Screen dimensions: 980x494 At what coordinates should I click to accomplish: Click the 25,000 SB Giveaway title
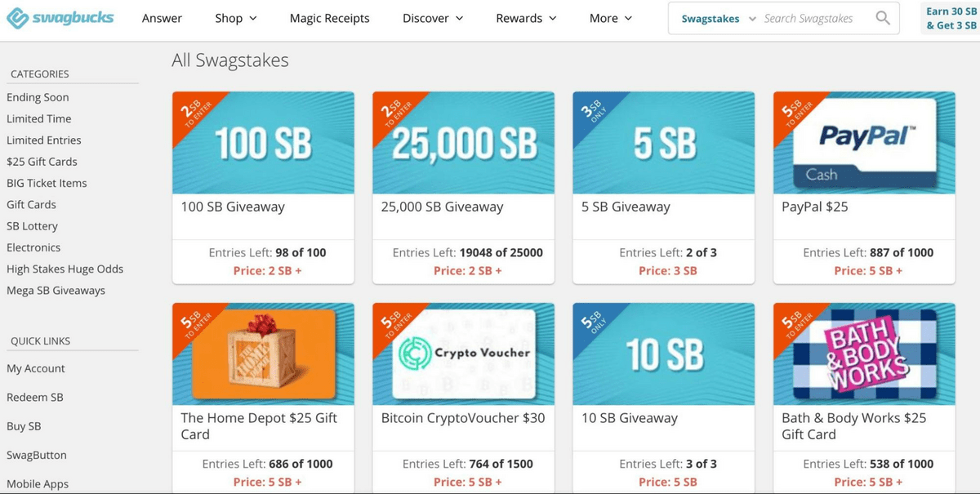442,207
